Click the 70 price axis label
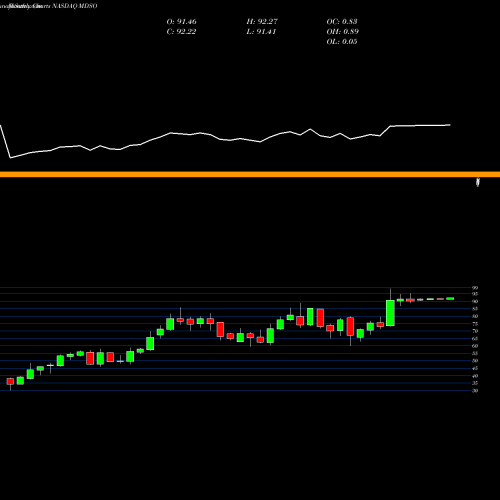Screen dimensions: 500x500 (x=475, y=331)
